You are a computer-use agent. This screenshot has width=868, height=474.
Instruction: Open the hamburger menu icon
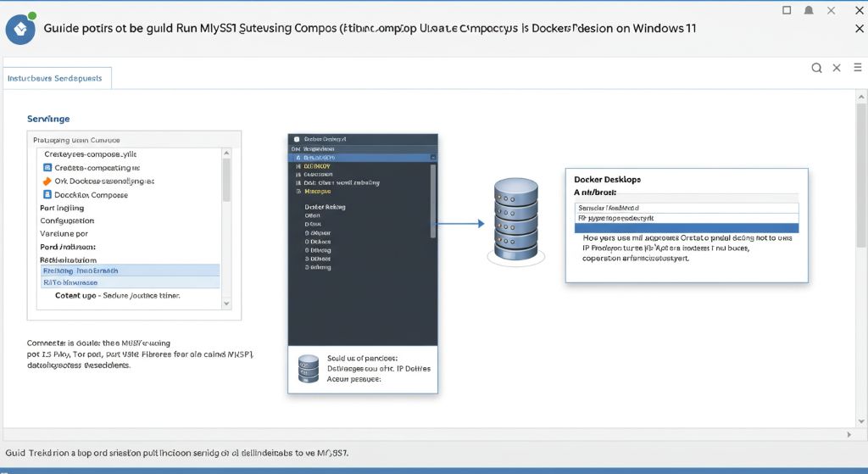(x=858, y=67)
